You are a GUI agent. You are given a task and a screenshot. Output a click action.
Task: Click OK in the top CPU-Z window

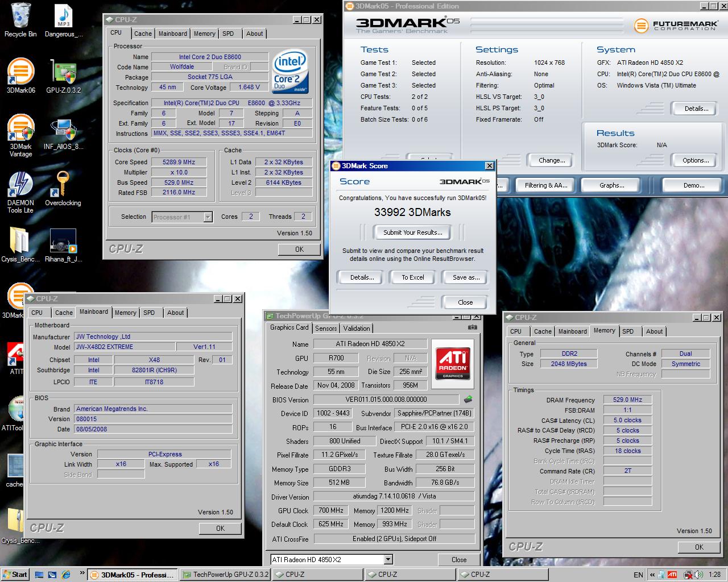tap(299, 249)
